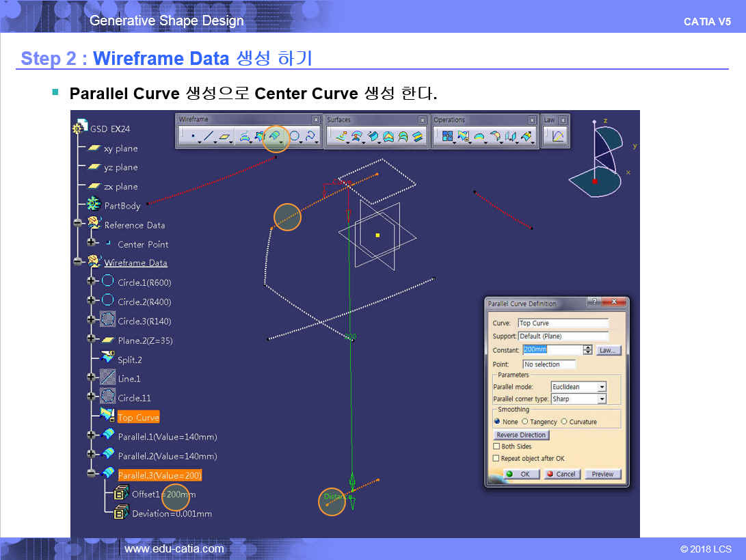
Task: Open the Law tool icon
Action: pos(558,137)
